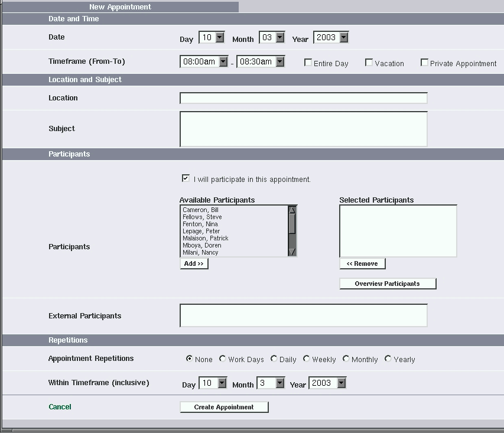Check the Entire Day checkbox

click(x=308, y=63)
